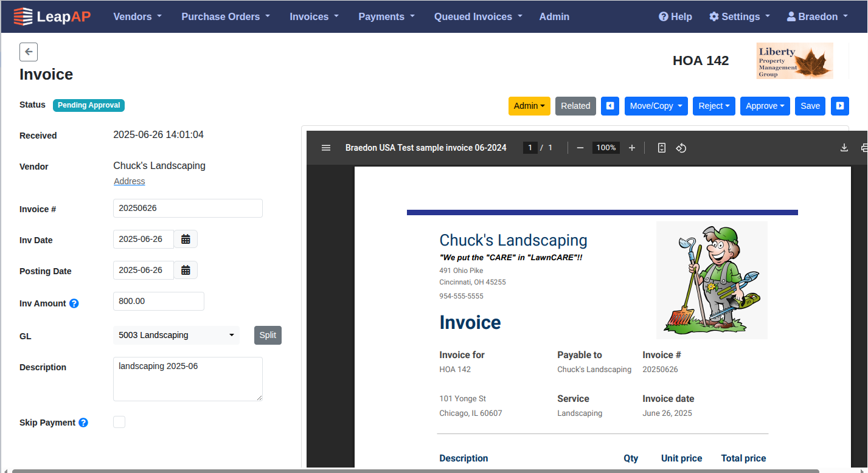Toggle page fit mode in the PDF viewer
Screen dimensions: 868x473
661,147
